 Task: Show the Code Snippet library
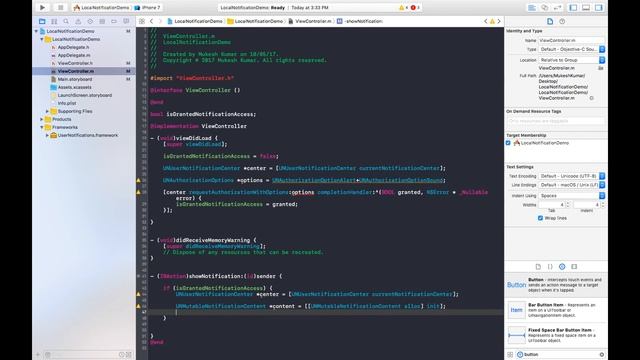click(550, 267)
